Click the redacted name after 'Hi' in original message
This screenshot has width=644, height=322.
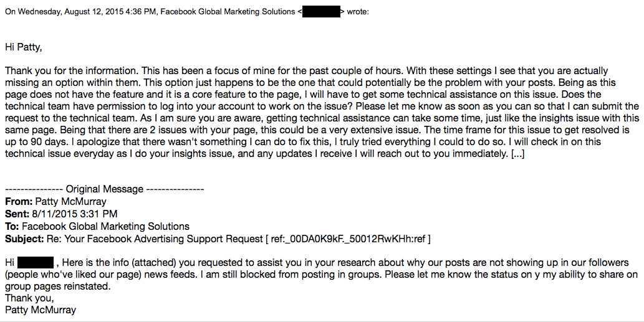36,263
